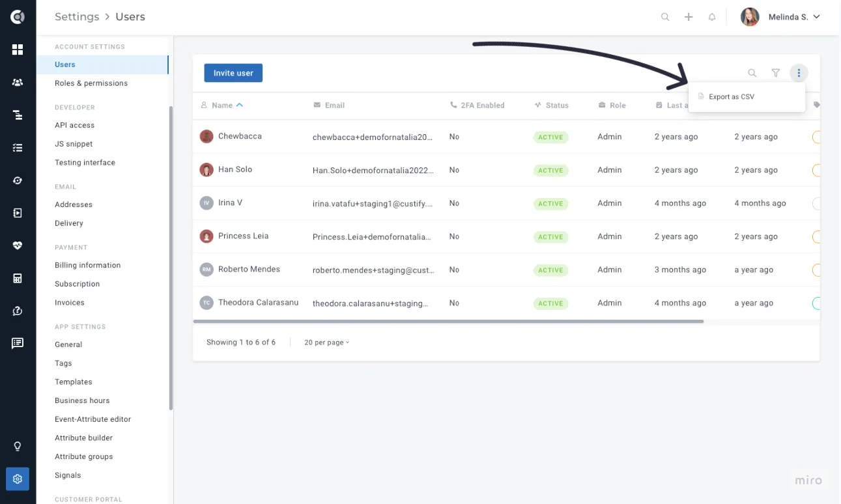Click the circular sync icon in left rail
The image size is (841, 504).
[x=18, y=180]
